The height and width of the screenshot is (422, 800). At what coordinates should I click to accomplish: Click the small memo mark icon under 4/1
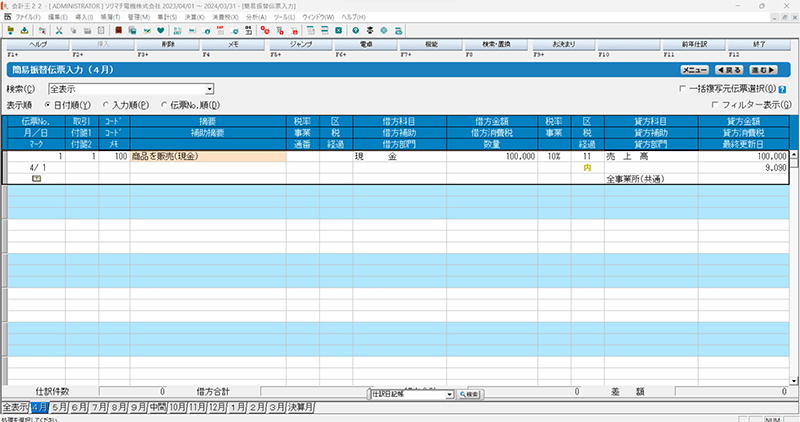(36, 178)
